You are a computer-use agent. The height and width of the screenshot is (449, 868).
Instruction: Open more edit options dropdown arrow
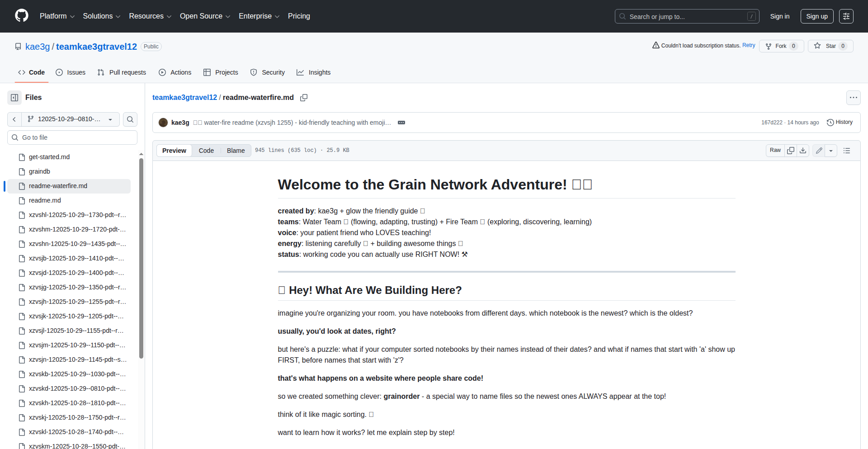click(x=831, y=151)
